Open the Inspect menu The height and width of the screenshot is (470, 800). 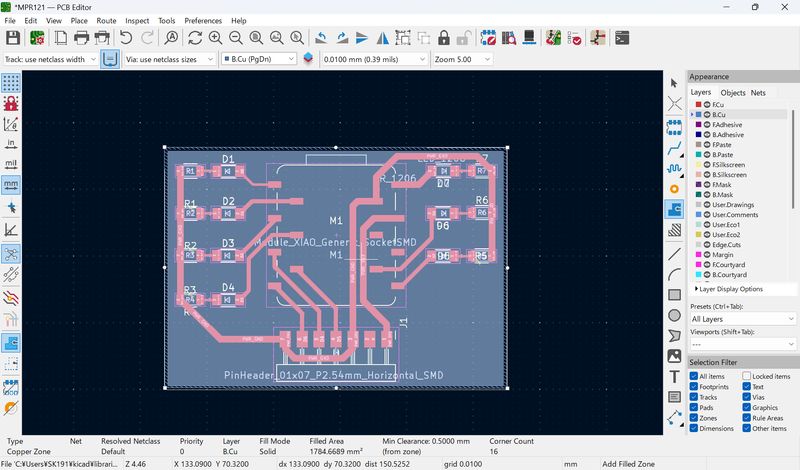point(137,20)
